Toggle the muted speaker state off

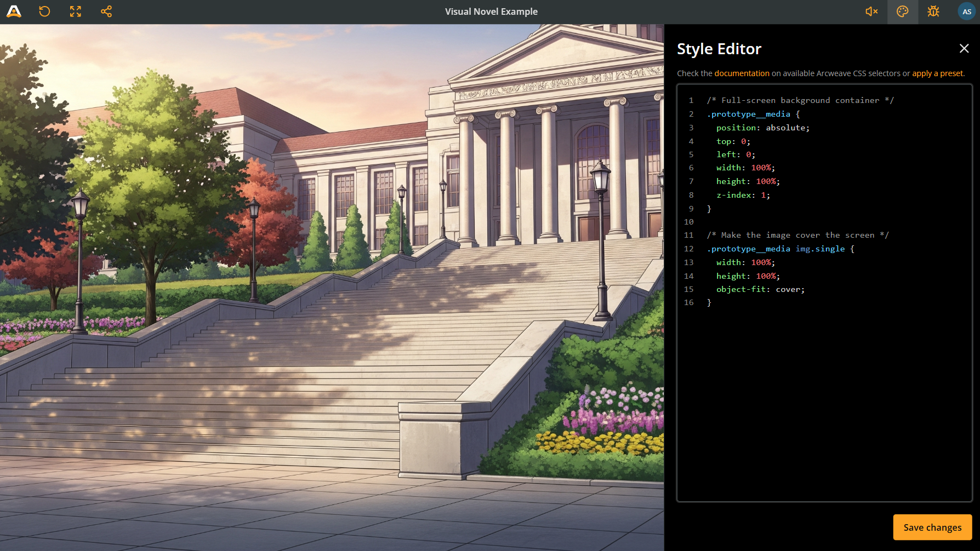[x=871, y=11]
